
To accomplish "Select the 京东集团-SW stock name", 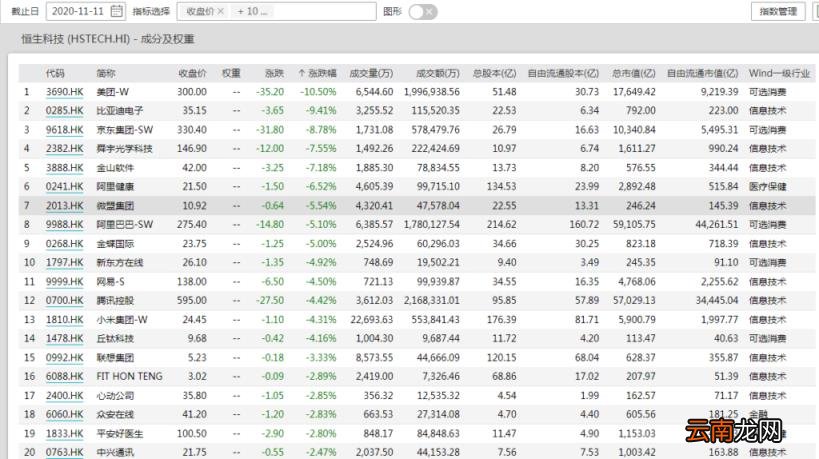I will pos(125,130).
